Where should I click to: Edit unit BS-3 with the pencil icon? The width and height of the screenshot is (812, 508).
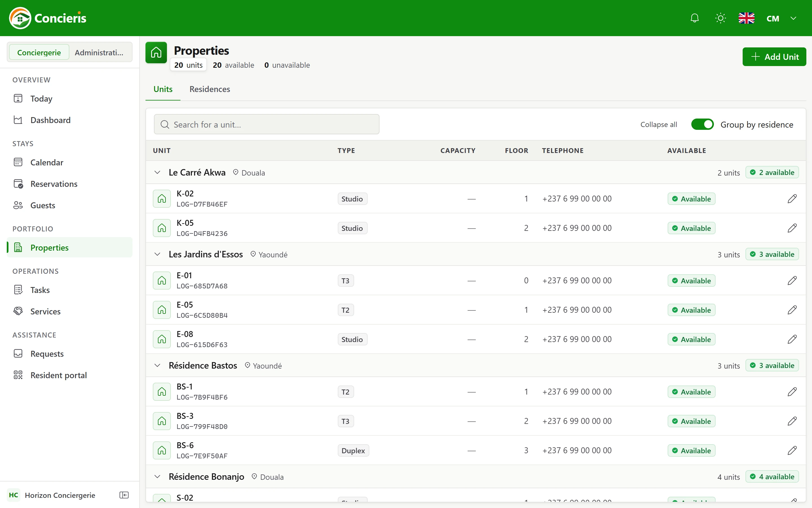(792, 421)
